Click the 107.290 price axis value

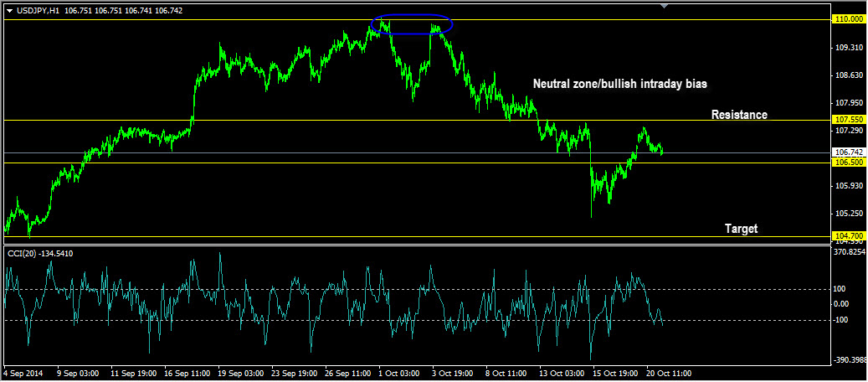850,131
